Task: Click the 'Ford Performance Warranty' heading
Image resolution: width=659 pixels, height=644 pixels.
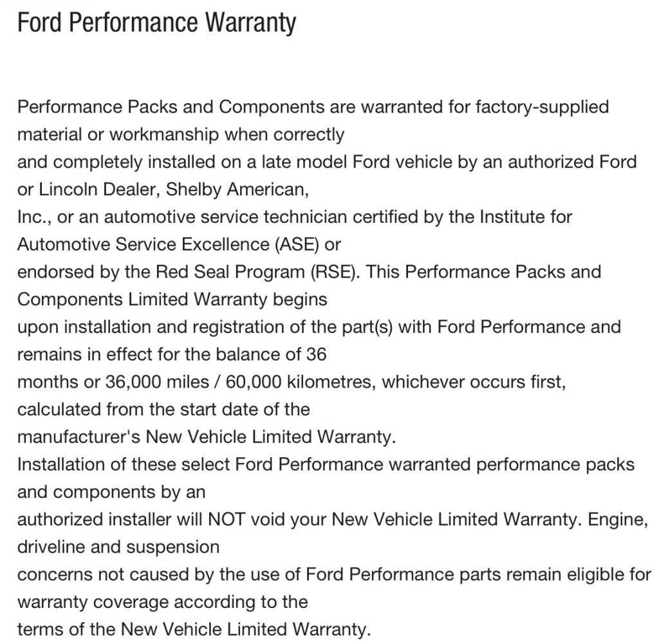Action: pos(156,24)
